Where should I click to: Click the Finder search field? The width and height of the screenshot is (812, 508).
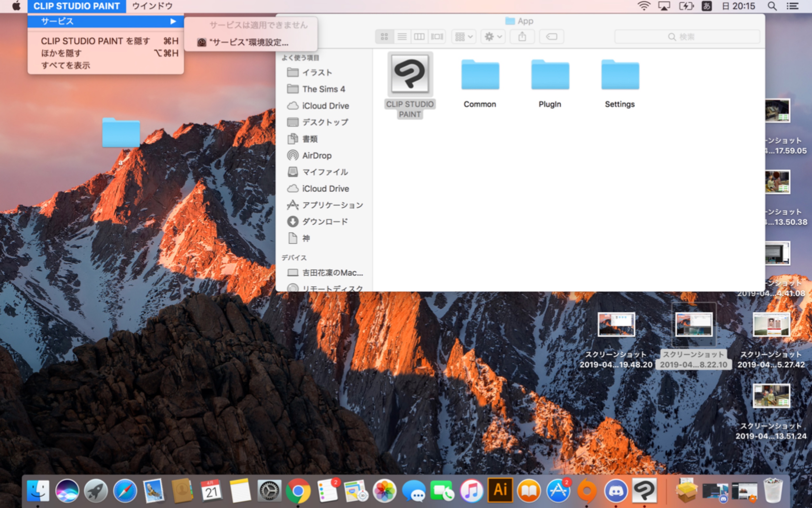[x=687, y=37]
